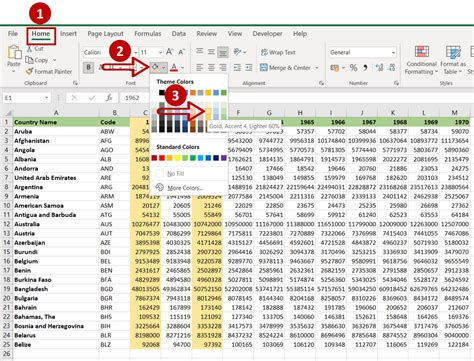Align text right
This screenshot has height=361, width=474.
click(223, 68)
